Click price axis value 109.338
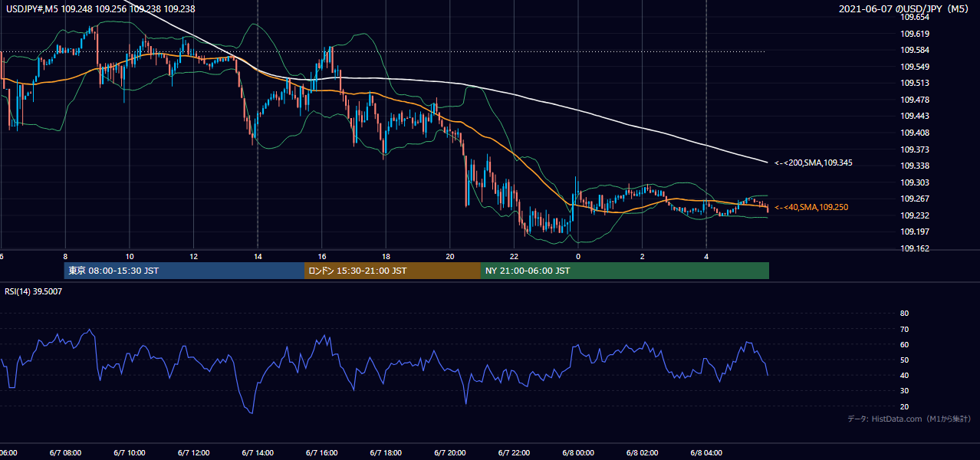The width and height of the screenshot is (980, 460). (x=916, y=166)
